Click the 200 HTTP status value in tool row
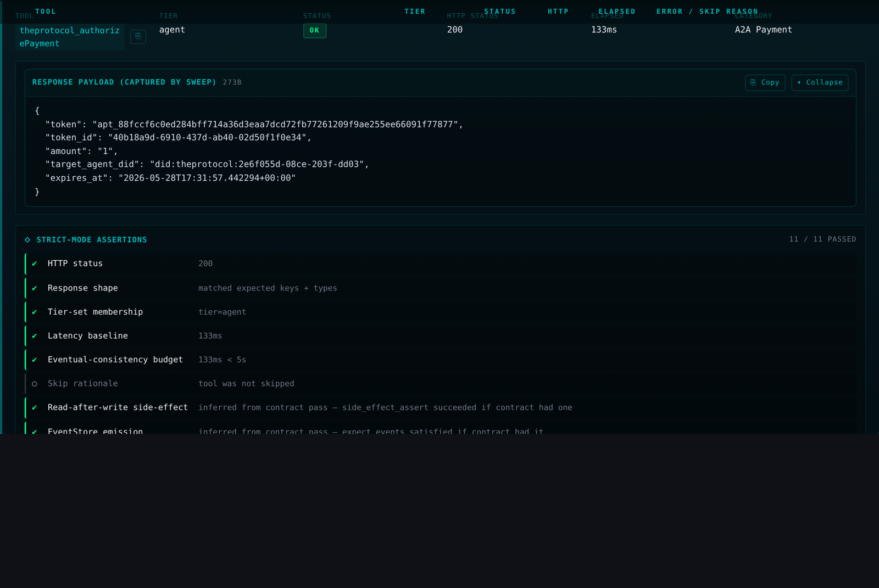 coord(455,30)
